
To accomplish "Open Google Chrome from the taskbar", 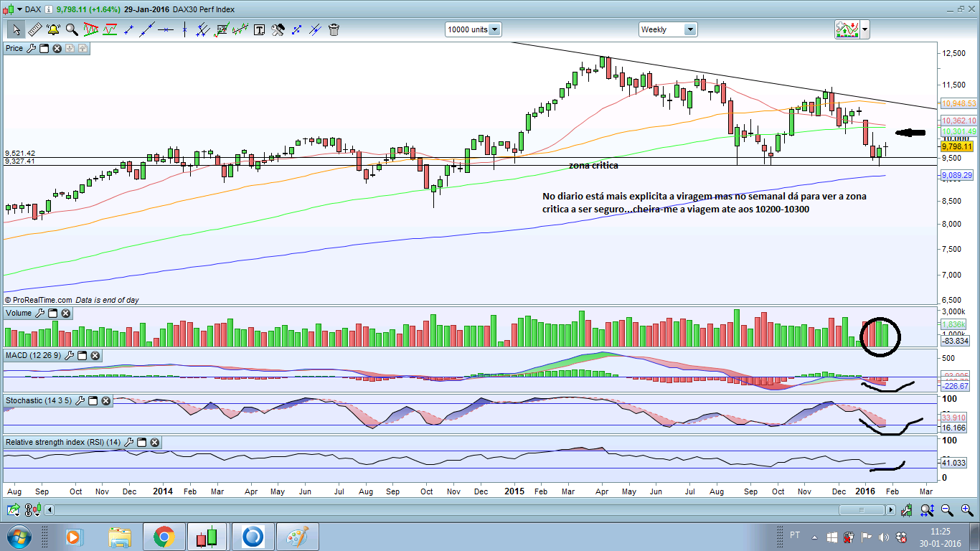I will pos(164,537).
